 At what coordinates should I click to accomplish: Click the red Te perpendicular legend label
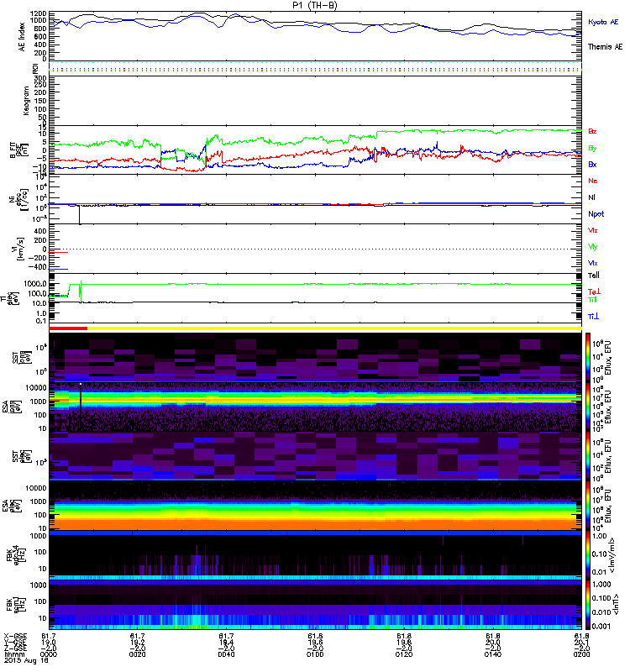pos(594,291)
